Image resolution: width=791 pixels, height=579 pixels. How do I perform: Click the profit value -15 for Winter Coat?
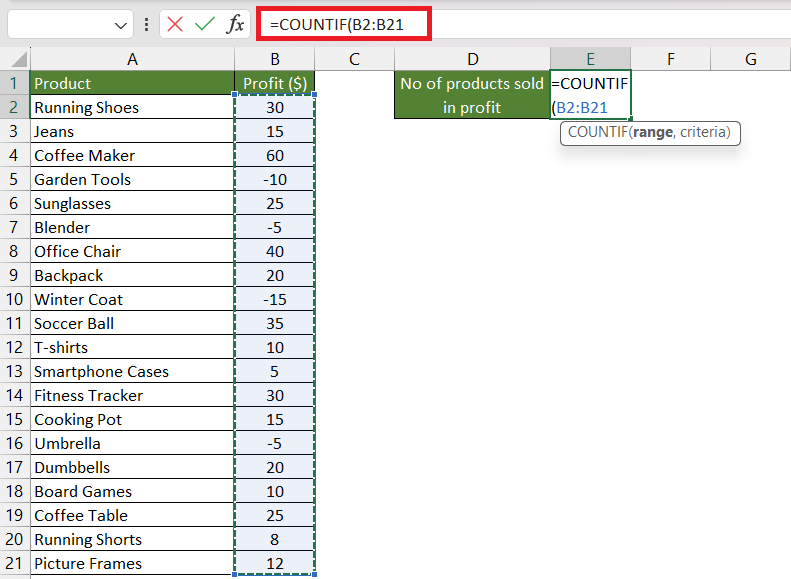point(274,299)
